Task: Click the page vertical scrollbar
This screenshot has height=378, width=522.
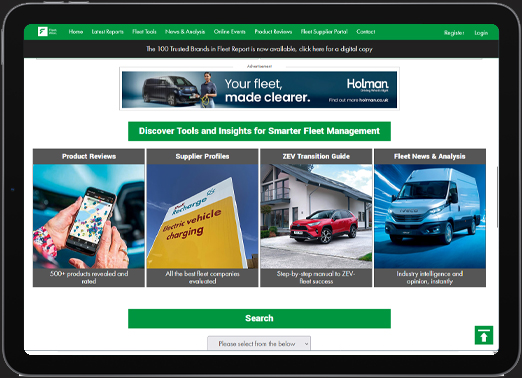Action: click(x=497, y=197)
